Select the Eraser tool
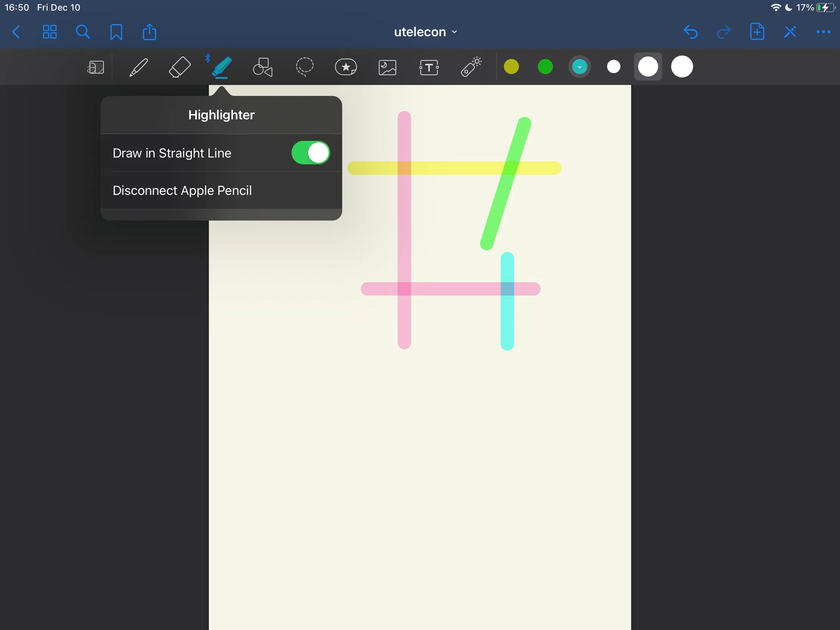The height and width of the screenshot is (630, 840). pos(180,67)
